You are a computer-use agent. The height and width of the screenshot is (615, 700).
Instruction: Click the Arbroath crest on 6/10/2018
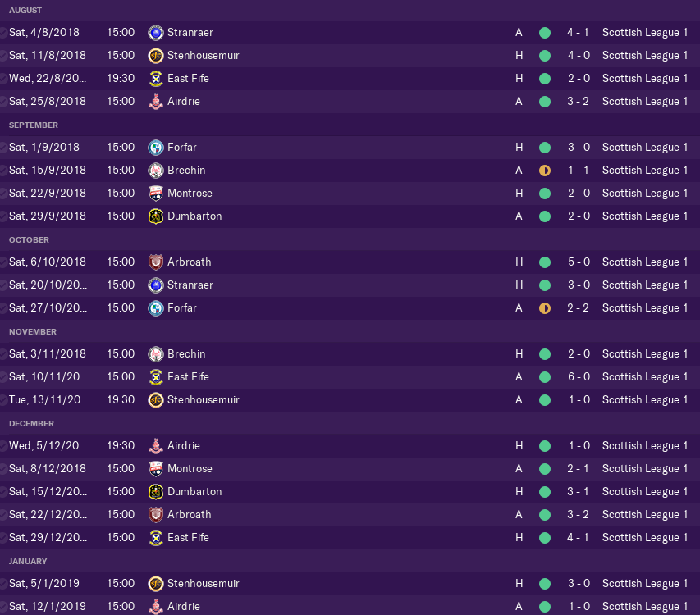156,262
